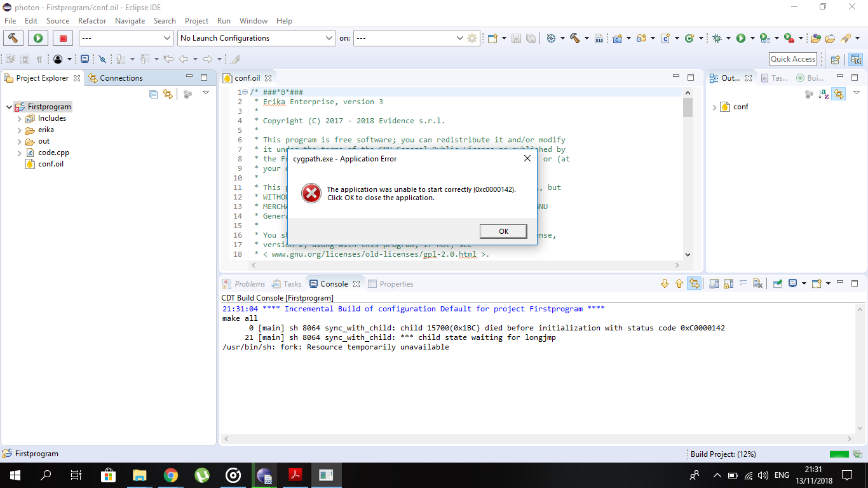
Task: Click the green build progress bar
Action: pos(839,454)
